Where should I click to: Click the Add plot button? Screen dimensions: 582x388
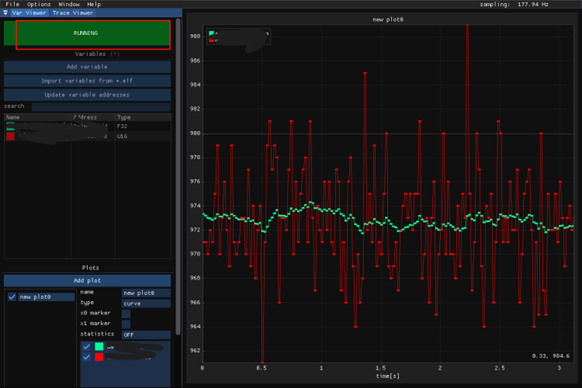pos(87,280)
